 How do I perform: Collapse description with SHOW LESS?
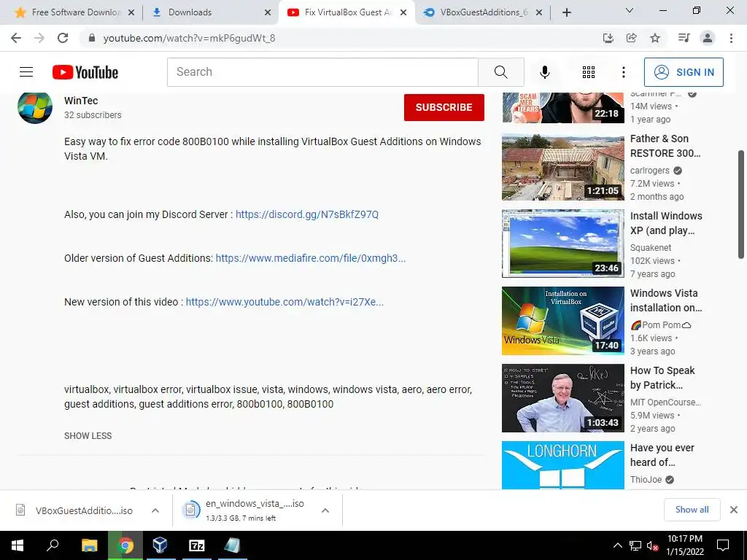coord(88,436)
